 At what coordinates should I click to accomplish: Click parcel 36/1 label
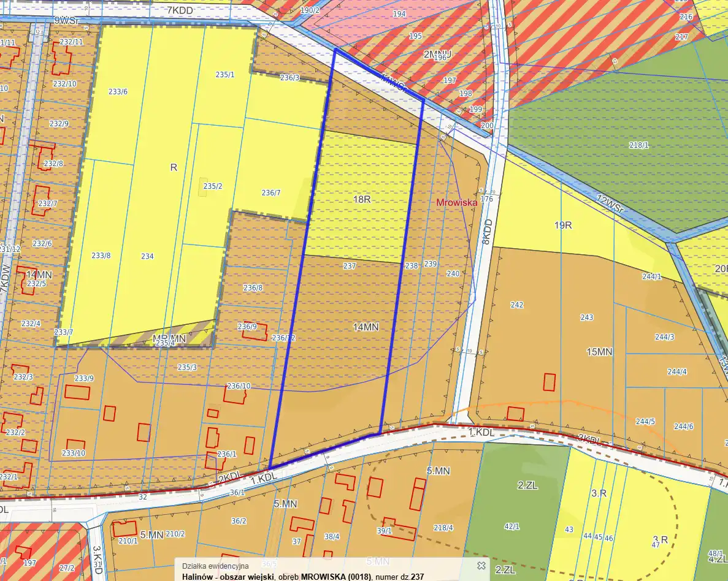(237, 492)
